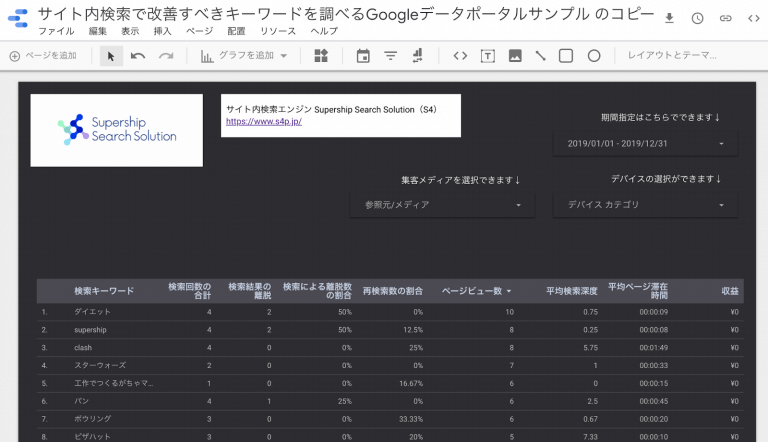Click 期間指定はこちらでできます label
Viewport: 768px width, 442px height.
point(661,118)
